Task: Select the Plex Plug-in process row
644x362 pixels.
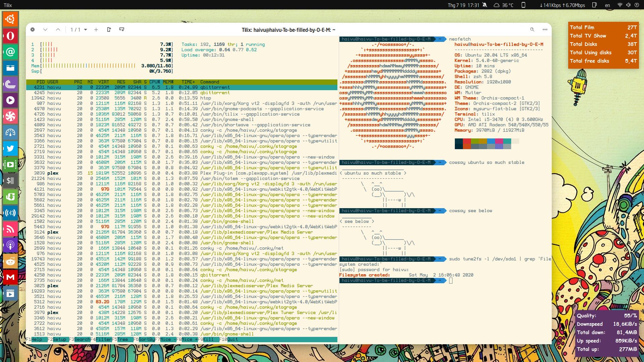Action: [182, 173]
